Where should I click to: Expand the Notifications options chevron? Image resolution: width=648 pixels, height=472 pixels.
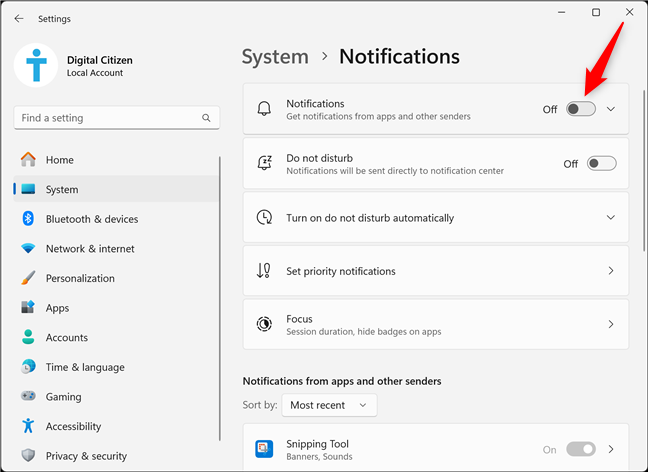pyautogui.click(x=611, y=109)
